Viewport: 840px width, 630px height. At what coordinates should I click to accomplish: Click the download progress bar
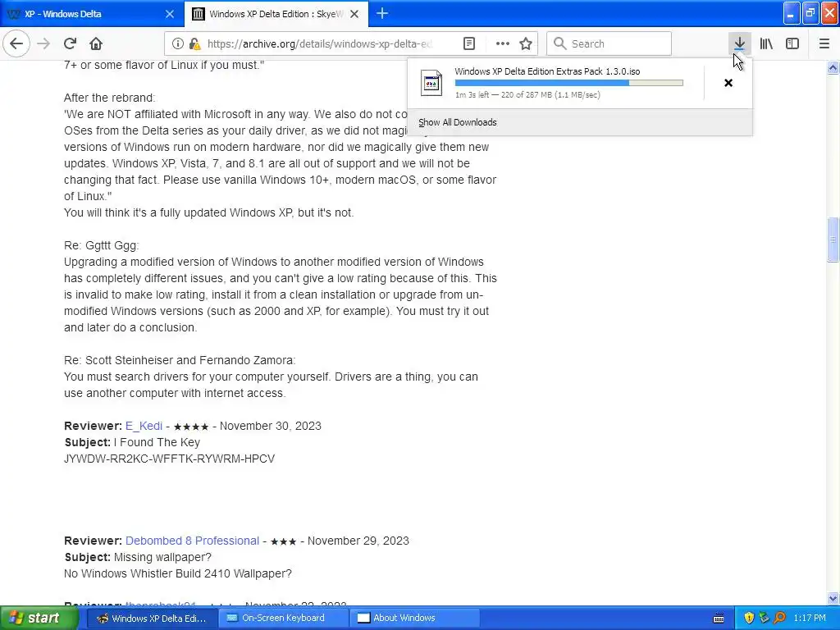569,83
